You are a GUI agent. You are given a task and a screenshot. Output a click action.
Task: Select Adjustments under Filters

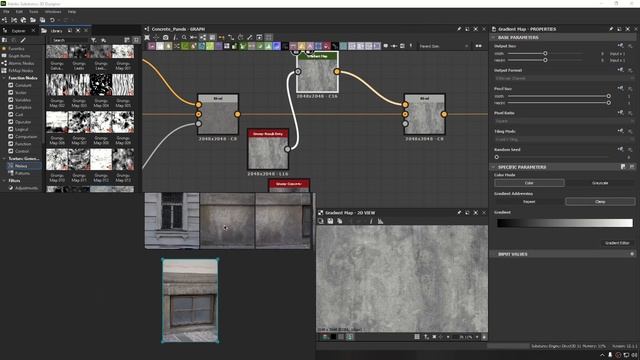[x=27, y=188]
